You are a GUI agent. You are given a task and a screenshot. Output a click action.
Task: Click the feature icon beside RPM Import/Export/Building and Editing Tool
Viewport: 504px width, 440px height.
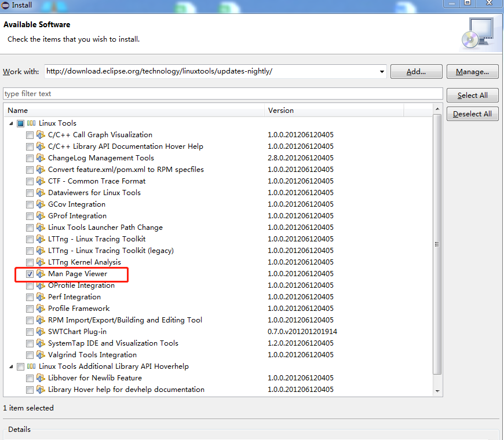[41, 320]
